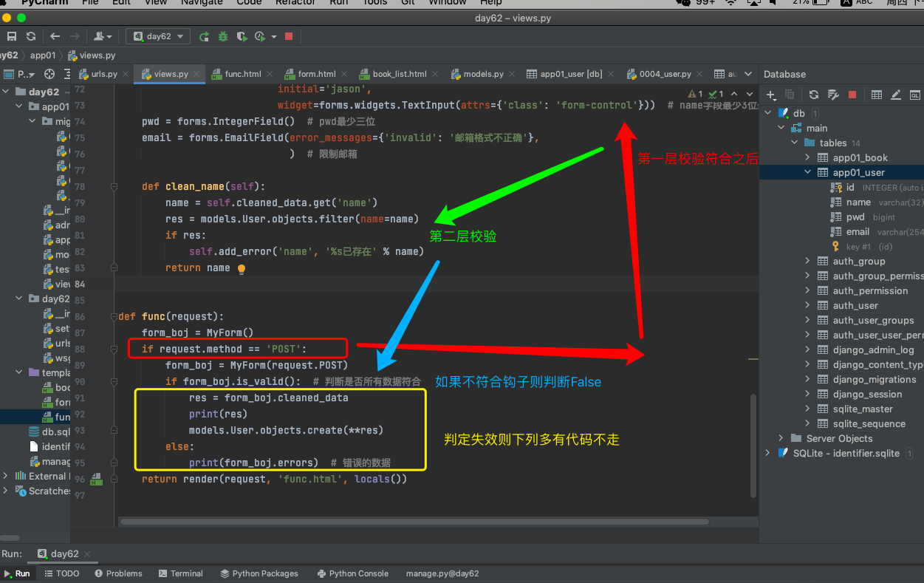Collapse the main schema node
The height and width of the screenshot is (583, 924).
[x=781, y=128]
